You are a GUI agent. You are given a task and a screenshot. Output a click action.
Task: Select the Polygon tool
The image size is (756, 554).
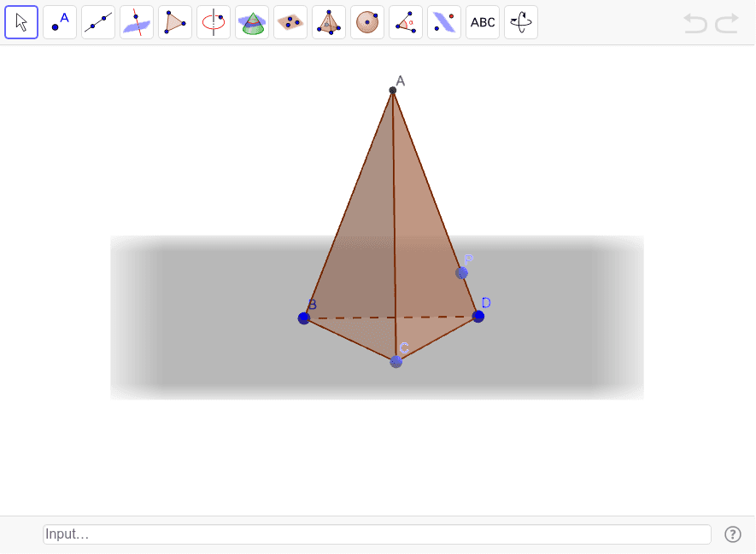coord(174,22)
